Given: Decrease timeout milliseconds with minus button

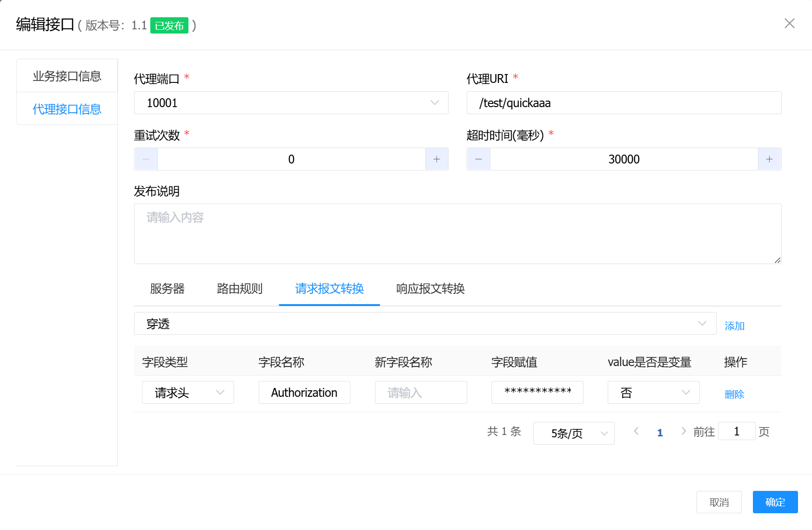Looking at the screenshot, I should click(478, 159).
